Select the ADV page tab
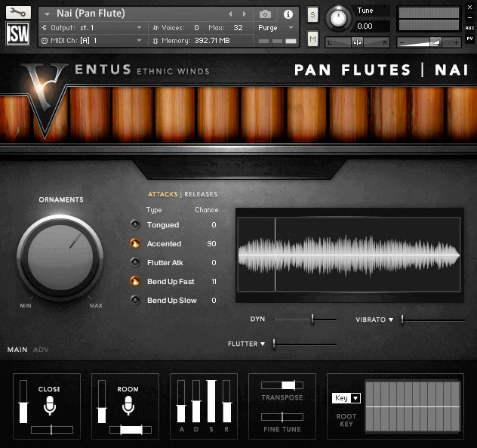 41,350
